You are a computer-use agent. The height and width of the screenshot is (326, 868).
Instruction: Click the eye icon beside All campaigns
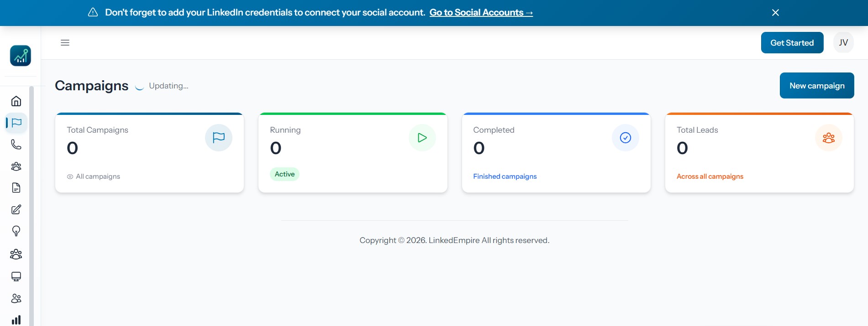70,177
